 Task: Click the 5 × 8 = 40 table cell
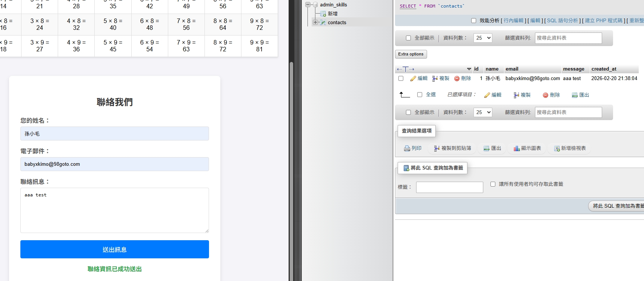[x=113, y=25]
